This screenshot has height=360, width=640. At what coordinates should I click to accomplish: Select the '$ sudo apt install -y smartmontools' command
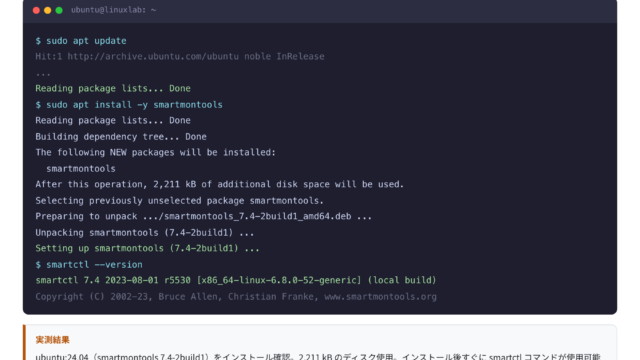tap(129, 105)
